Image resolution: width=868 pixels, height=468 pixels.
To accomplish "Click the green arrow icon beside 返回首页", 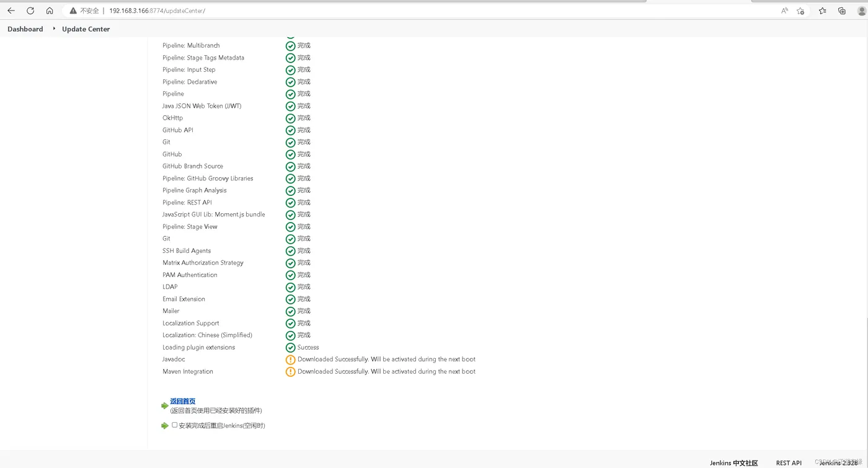I will point(165,406).
